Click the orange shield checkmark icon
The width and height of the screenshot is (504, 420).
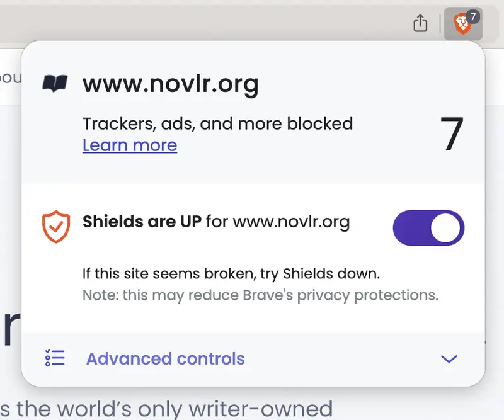click(x=55, y=227)
